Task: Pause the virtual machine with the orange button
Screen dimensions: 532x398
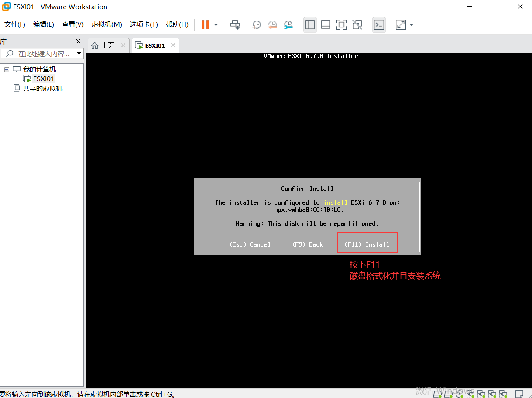Action: click(x=205, y=25)
